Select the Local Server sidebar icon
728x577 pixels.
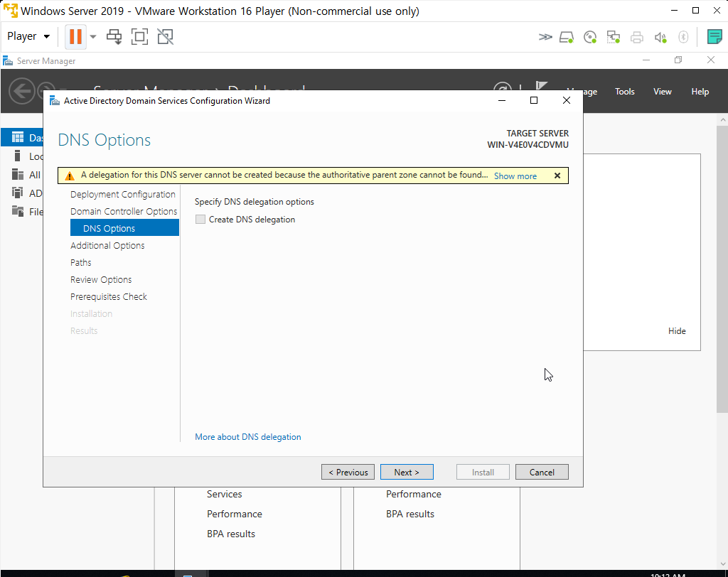click(18, 156)
